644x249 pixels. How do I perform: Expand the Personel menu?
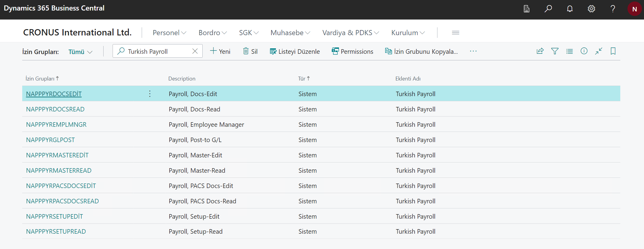tap(169, 33)
